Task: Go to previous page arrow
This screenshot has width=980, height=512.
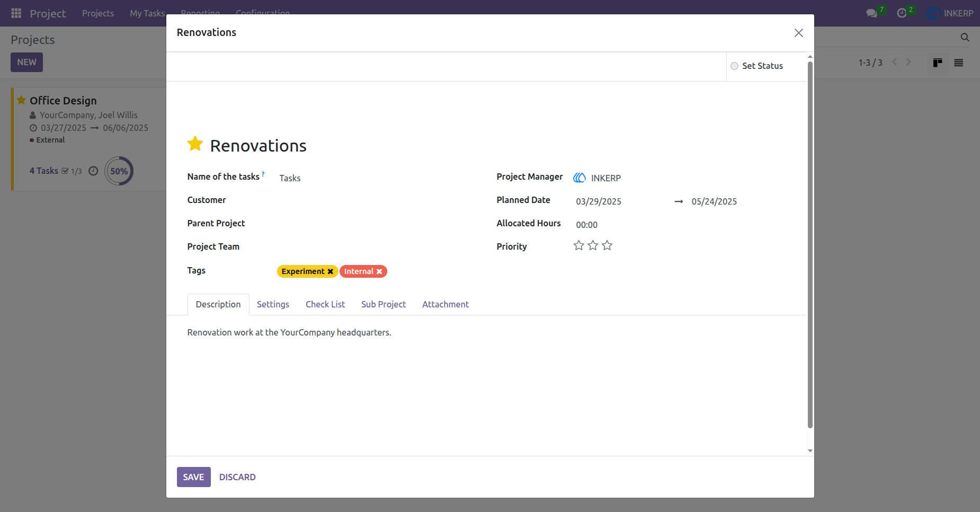Action: click(x=895, y=62)
